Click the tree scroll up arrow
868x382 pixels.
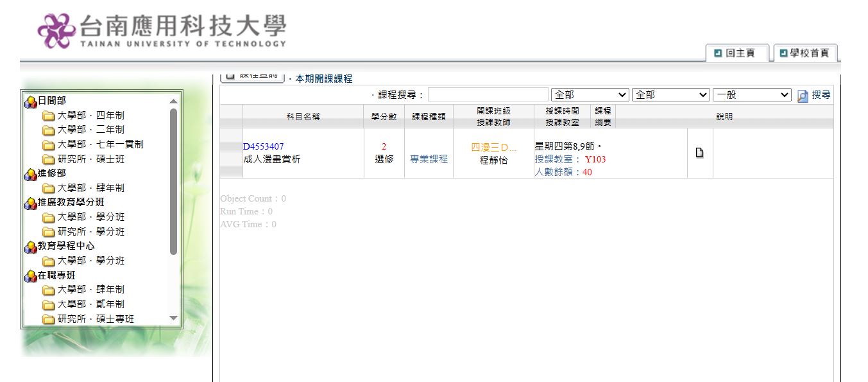tap(173, 101)
